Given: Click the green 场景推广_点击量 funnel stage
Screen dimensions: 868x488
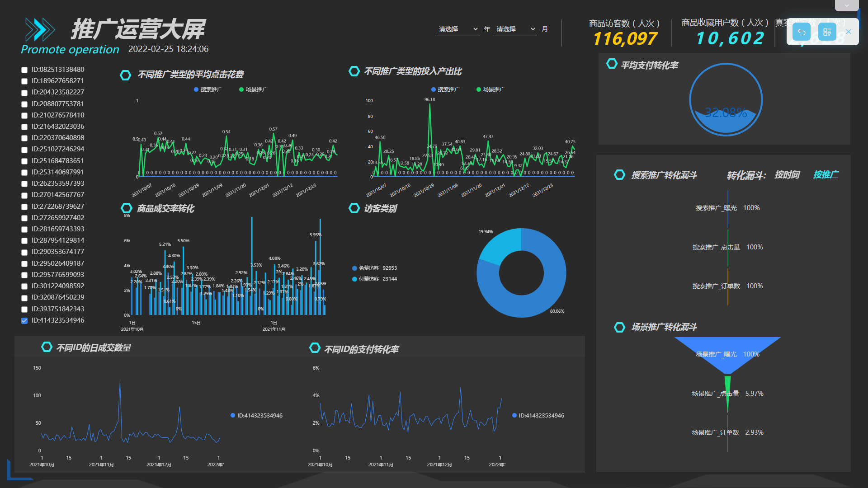Looking at the screenshot, I should [x=727, y=393].
